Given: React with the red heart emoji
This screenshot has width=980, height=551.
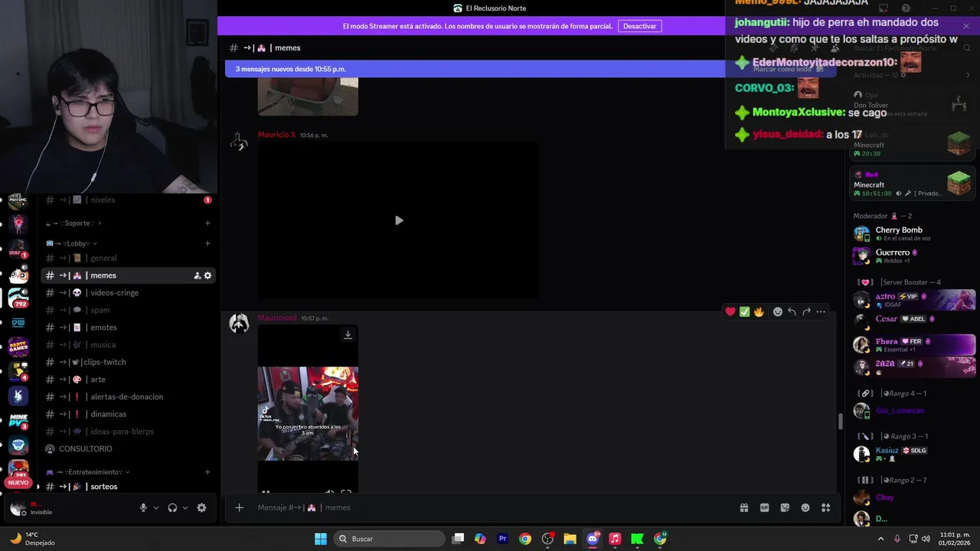Looking at the screenshot, I should coord(730,311).
